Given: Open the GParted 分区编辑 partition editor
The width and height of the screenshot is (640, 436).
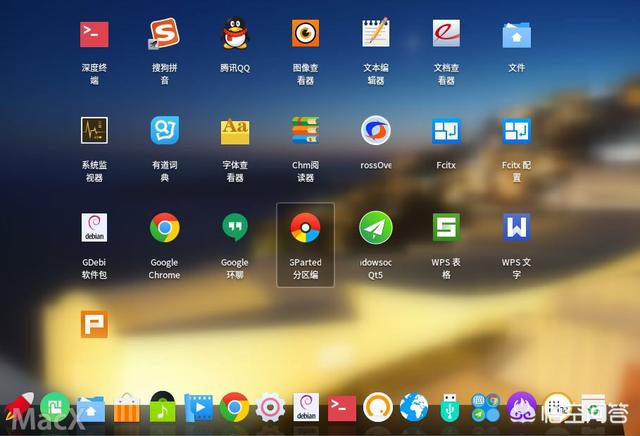Looking at the screenshot, I should click(x=305, y=227).
